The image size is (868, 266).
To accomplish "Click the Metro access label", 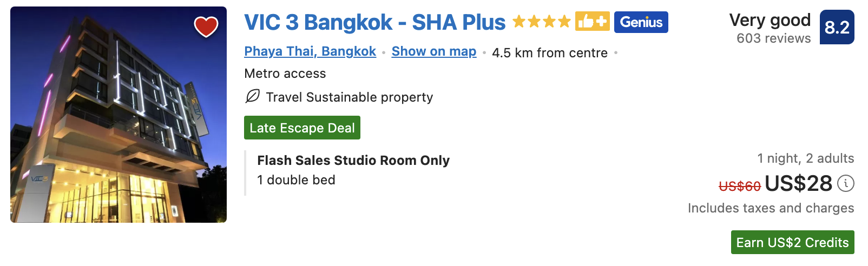I will (x=285, y=74).
